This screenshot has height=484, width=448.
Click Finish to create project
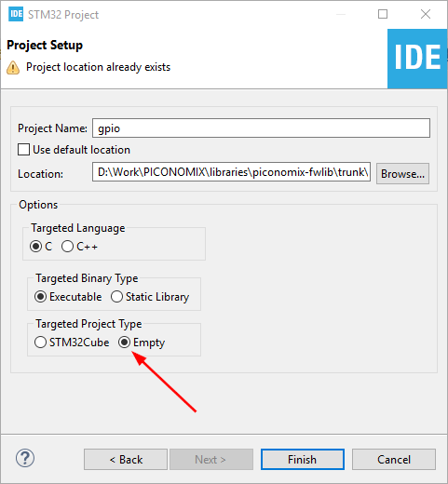303,460
